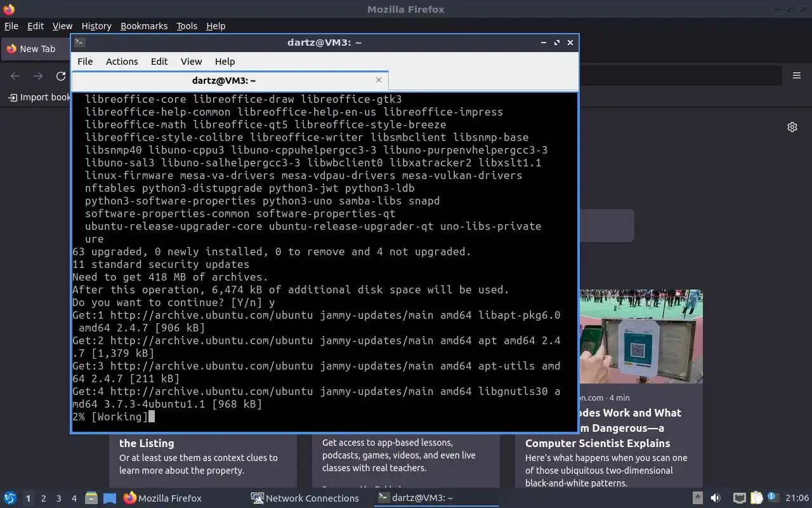812x508 pixels.
Task: Switch to workspace 4
Action: [x=74, y=498]
